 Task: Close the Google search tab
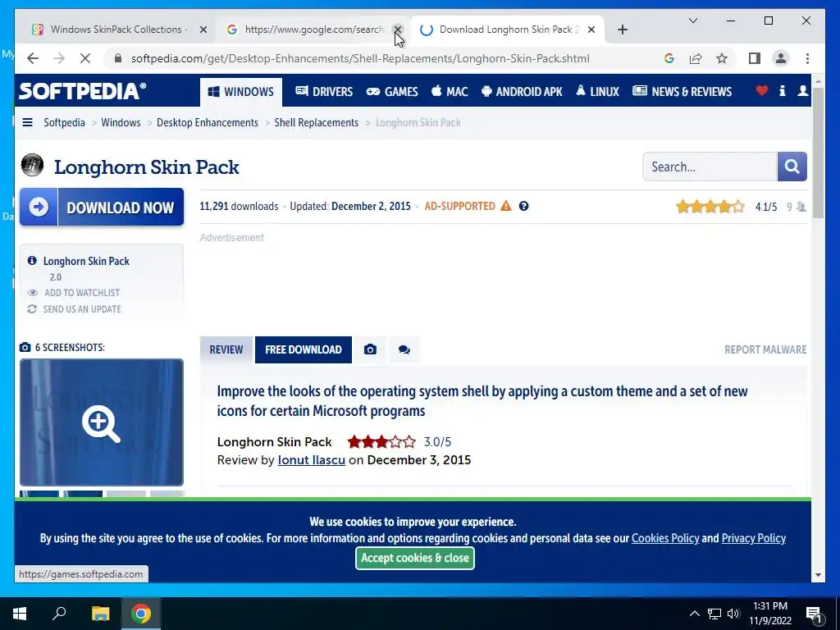click(x=398, y=30)
